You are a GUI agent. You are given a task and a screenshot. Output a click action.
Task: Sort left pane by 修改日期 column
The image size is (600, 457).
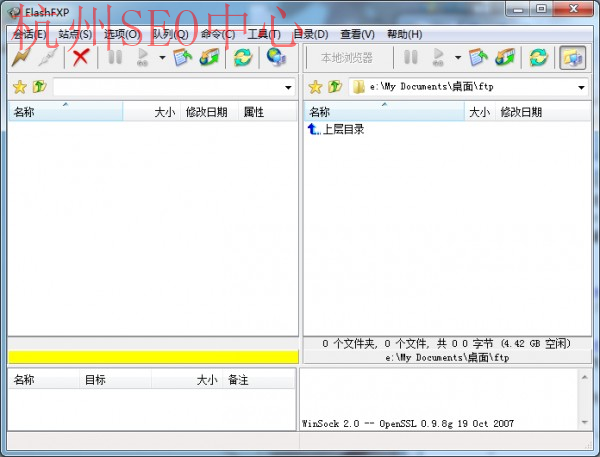210,112
